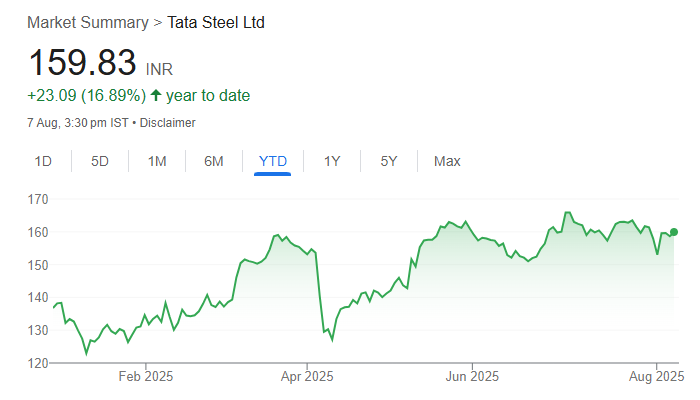
Task: View the 5Y price history
Action: tap(389, 161)
